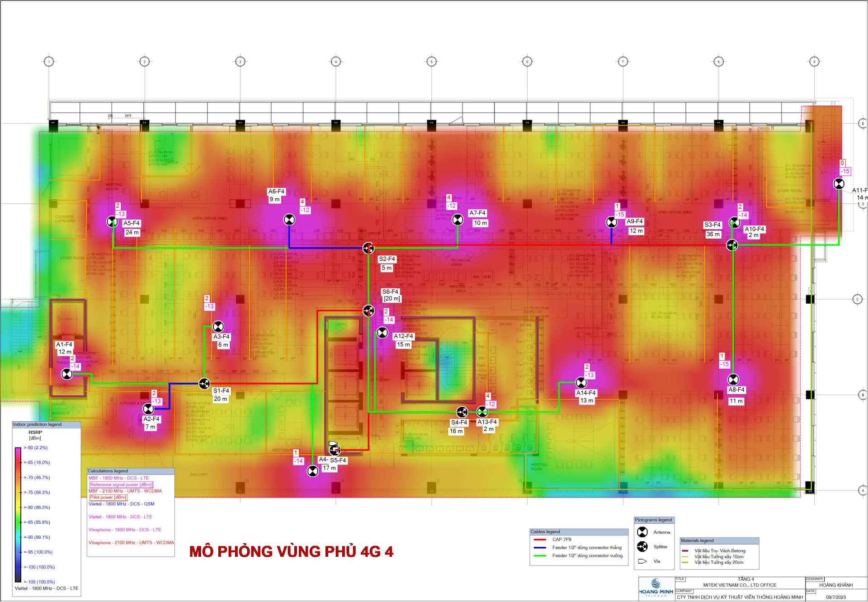This screenshot has width=868, height=602.
Task: Click the A12-F4 antenna icon
Action: coord(382,333)
